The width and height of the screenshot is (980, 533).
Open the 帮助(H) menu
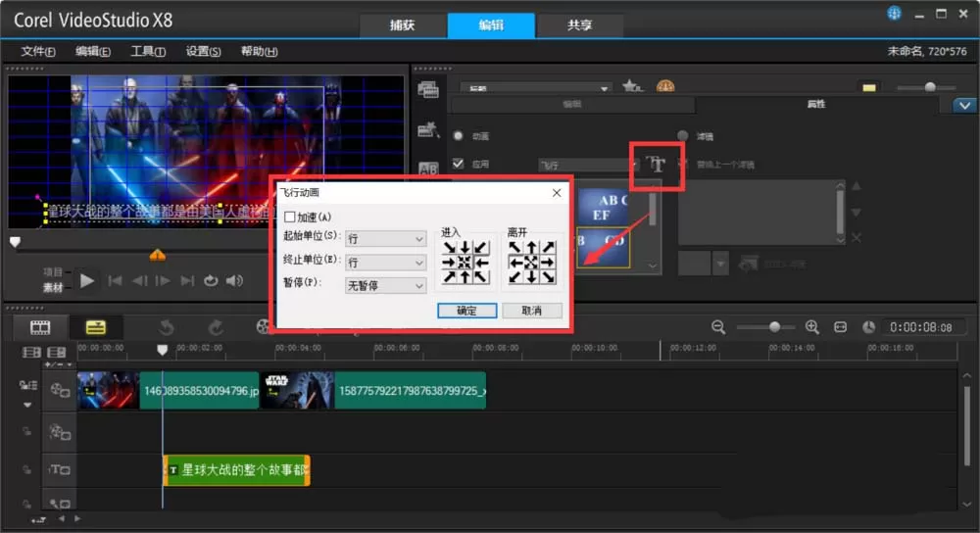click(x=260, y=51)
